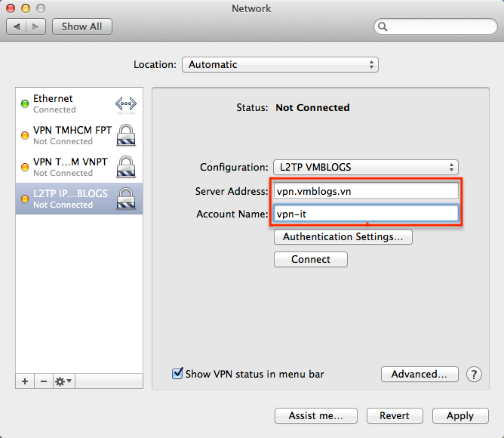
Task: Open Authentication Settings
Action: tap(343, 237)
